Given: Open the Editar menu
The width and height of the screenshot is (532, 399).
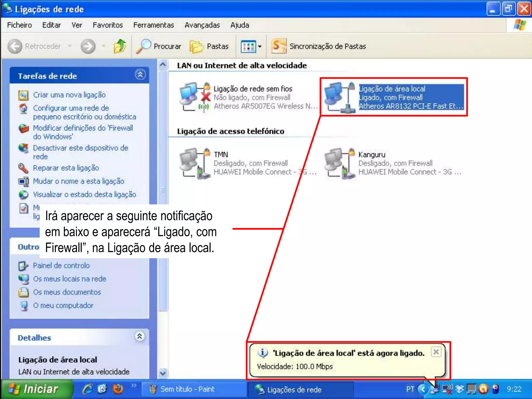Looking at the screenshot, I should click(x=51, y=25).
